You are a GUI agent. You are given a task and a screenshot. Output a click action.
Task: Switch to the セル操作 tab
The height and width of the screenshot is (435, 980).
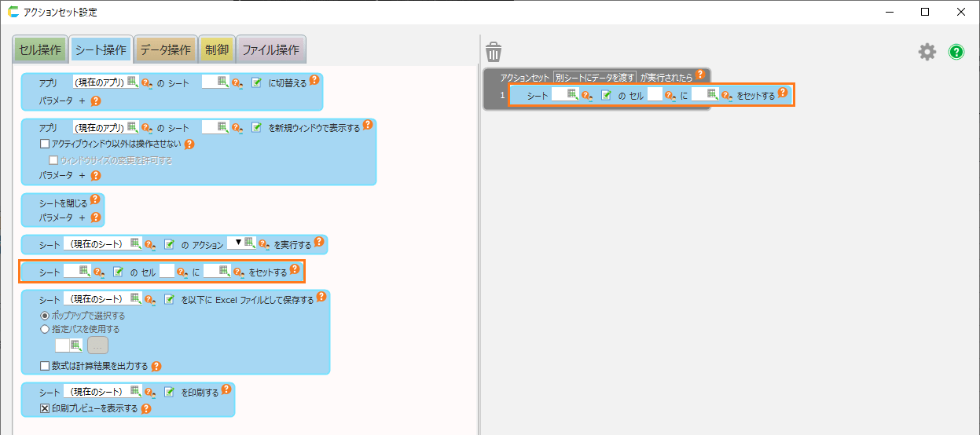click(39, 49)
